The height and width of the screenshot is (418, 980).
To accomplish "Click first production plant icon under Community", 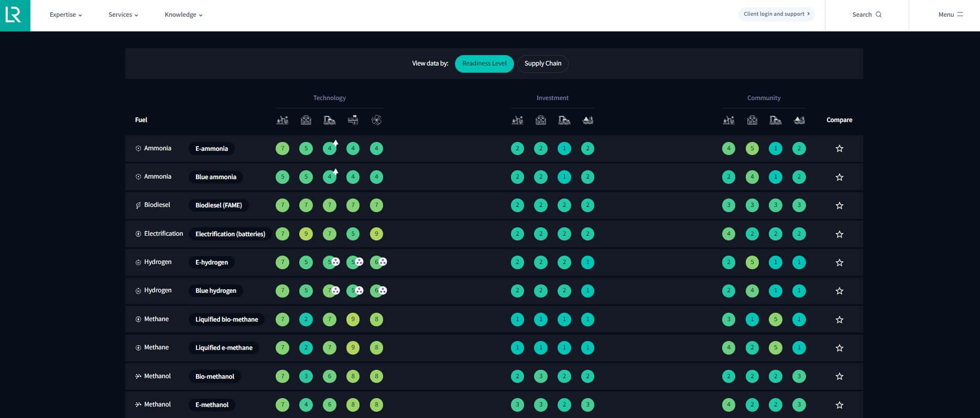I will pyautogui.click(x=728, y=120).
